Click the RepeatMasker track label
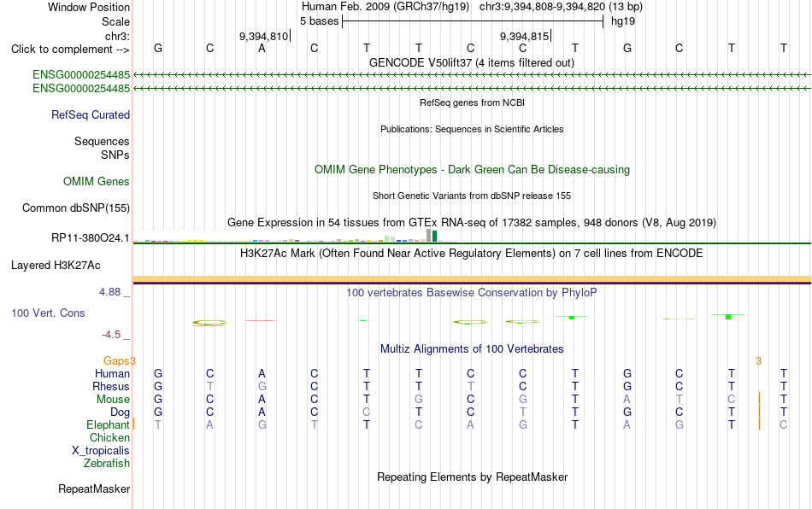The height and width of the screenshot is (509, 812). (x=94, y=489)
